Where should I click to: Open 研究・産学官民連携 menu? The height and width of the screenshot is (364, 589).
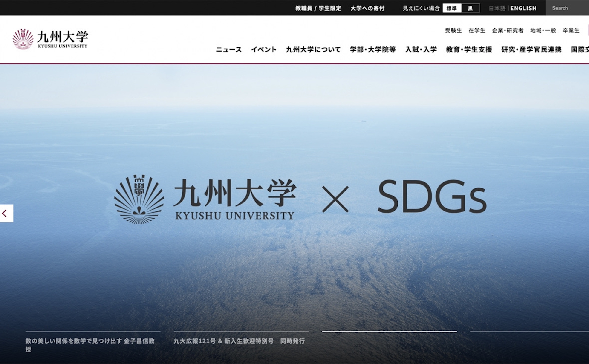531,50
